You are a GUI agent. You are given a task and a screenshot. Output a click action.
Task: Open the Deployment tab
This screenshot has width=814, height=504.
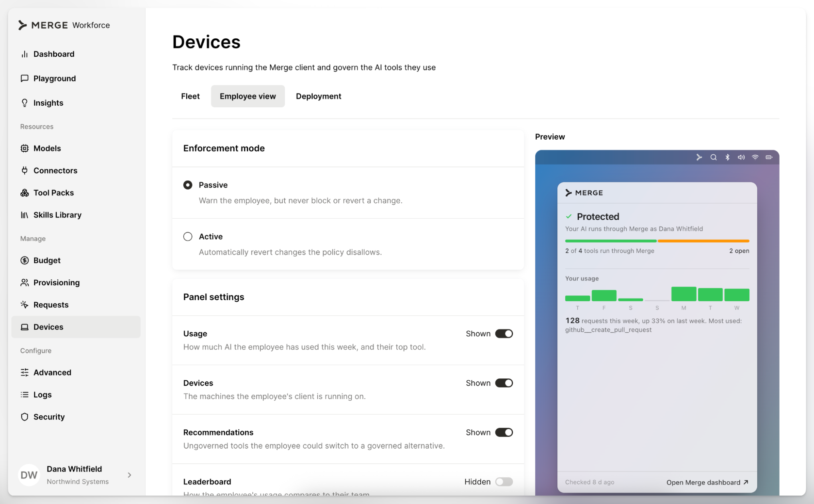tap(319, 96)
